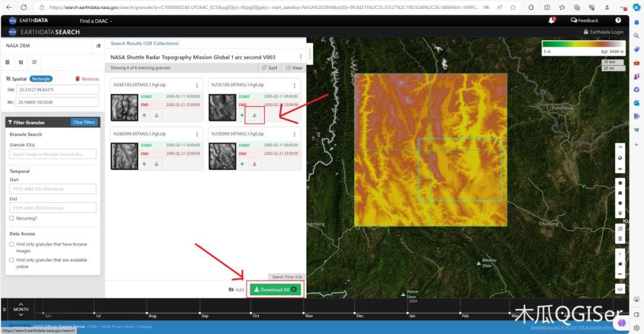Collapse the timeline panel chevrons
The width and height of the screenshot is (644, 334).
coord(5,310)
